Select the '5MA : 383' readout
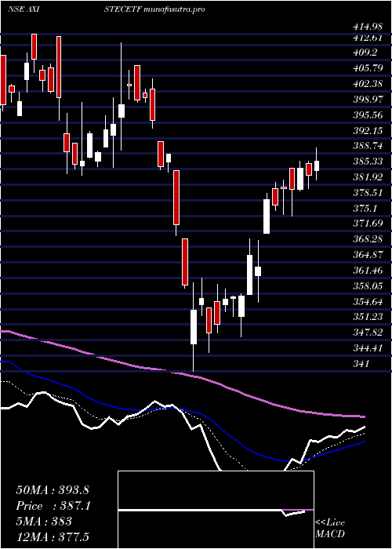The height and width of the screenshot is (549, 392). (44, 521)
